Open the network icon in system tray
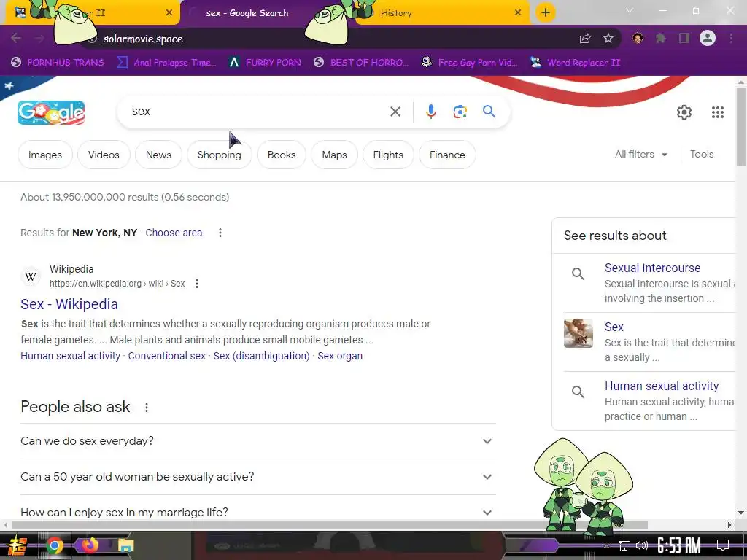Viewport: 747px width, 560px height. point(624,545)
